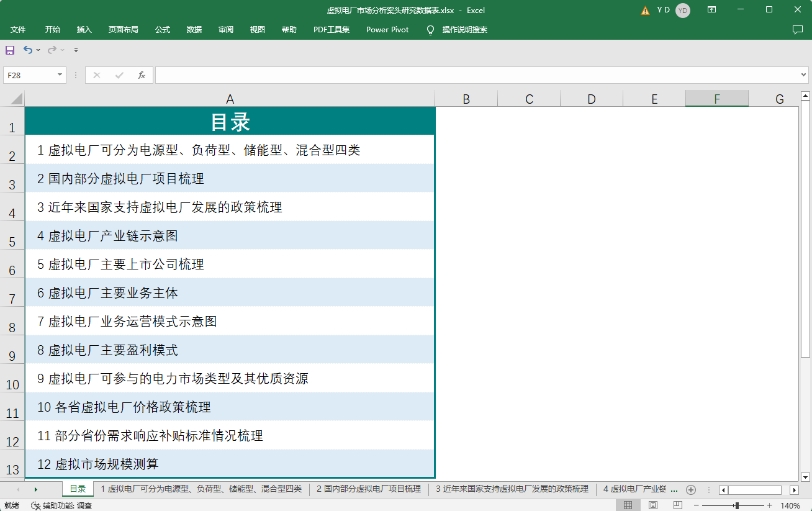The height and width of the screenshot is (511, 812).
Task: Click horizontal scrollbar right arrow
Action: [x=794, y=490]
